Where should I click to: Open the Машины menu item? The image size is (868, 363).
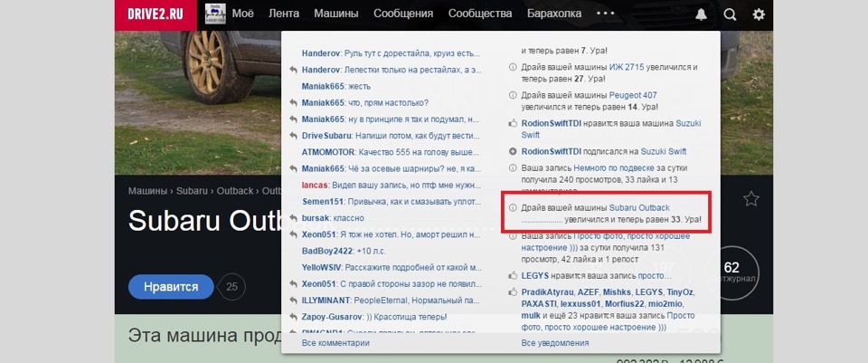tap(336, 14)
